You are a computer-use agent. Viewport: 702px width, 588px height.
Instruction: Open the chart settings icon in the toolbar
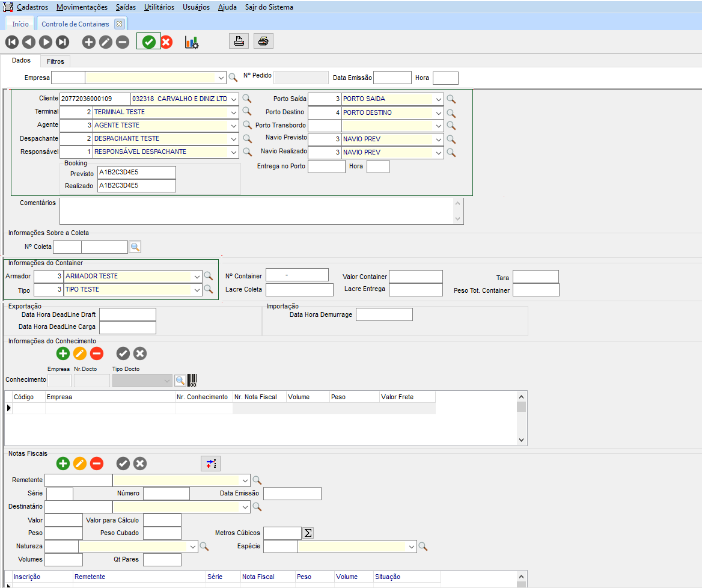[x=192, y=42]
